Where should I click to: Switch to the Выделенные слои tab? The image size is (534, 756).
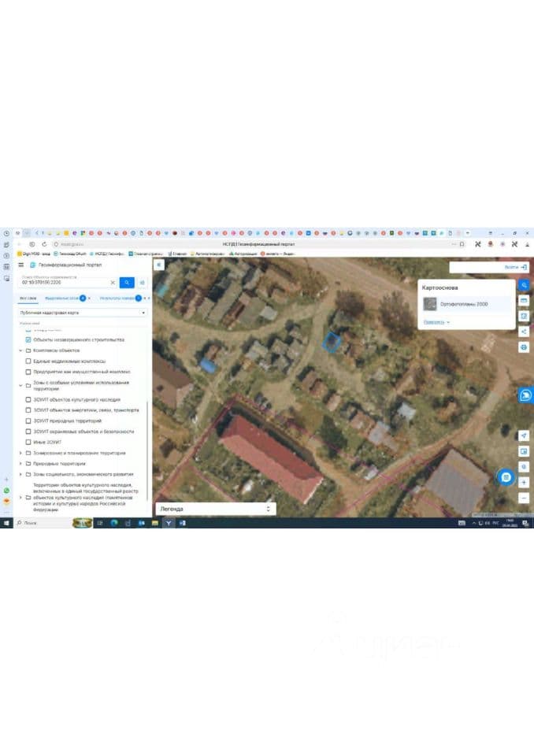point(61,298)
